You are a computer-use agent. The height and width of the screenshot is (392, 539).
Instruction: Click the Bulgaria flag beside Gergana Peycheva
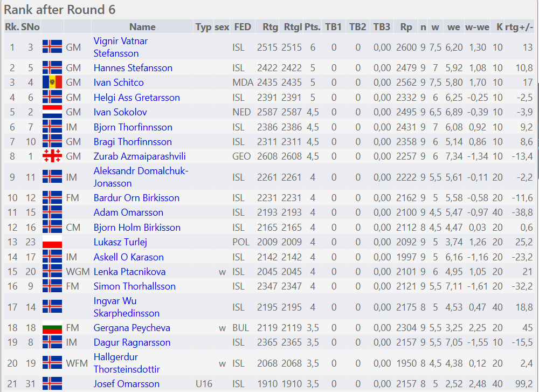pyautogui.click(x=52, y=328)
